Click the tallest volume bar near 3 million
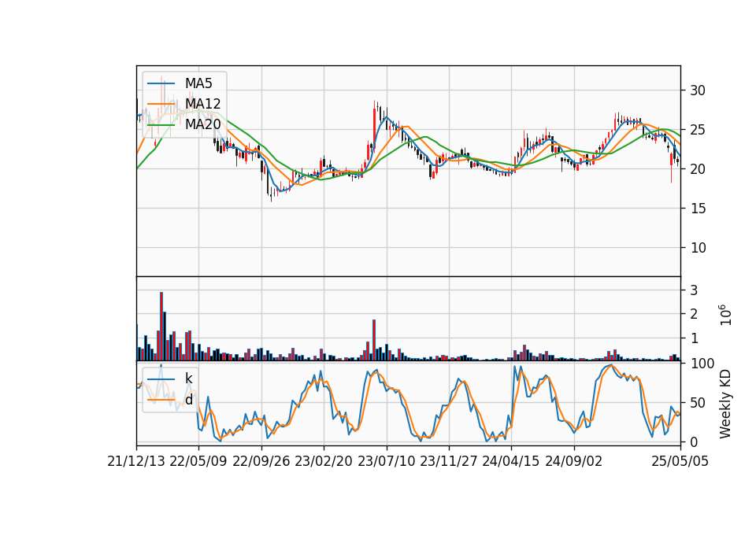Image resolution: width=756 pixels, height=543 pixels. tap(161, 326)
